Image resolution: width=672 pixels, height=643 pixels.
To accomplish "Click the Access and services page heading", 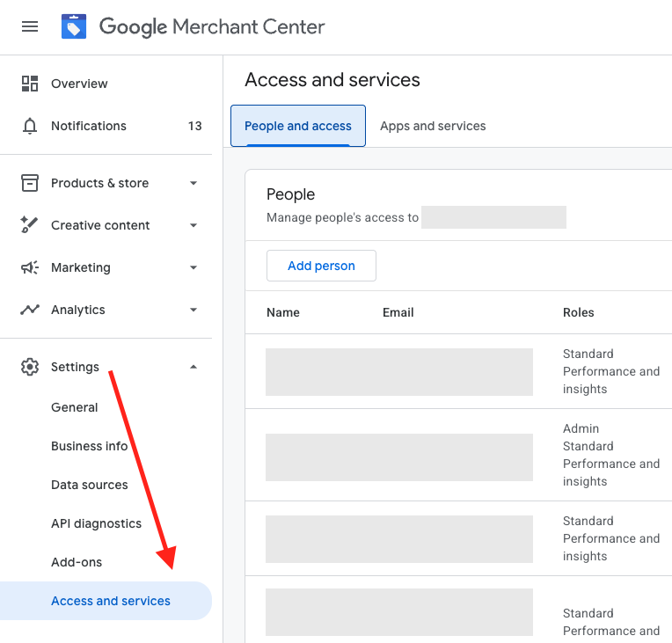I will (332, 80).
